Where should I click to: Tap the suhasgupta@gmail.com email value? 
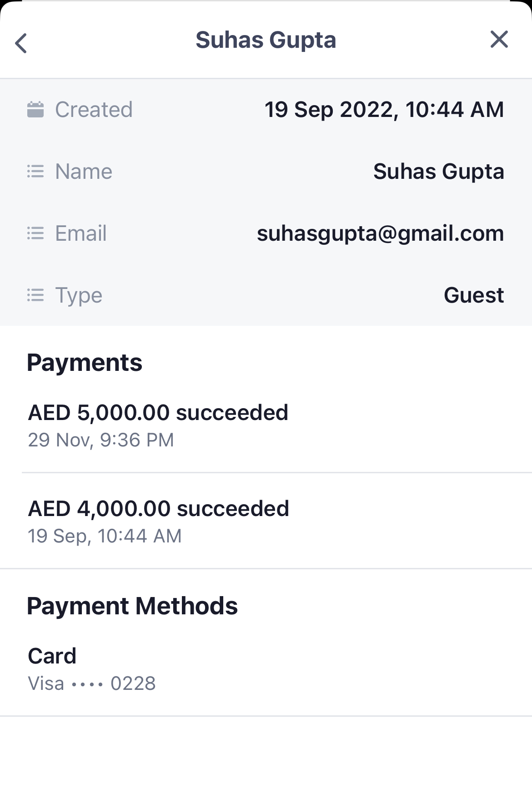click(x=380, y=233)
